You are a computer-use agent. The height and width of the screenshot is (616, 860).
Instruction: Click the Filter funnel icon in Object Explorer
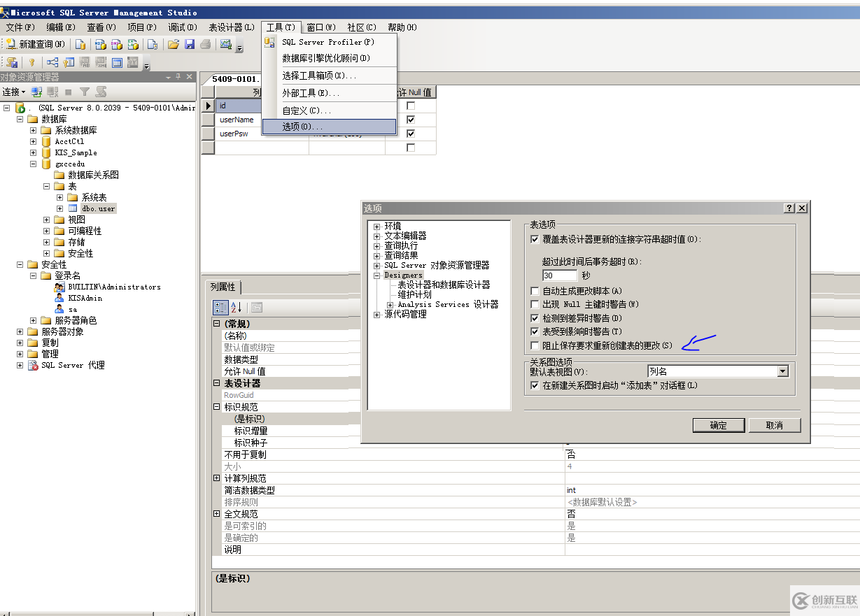85,92
